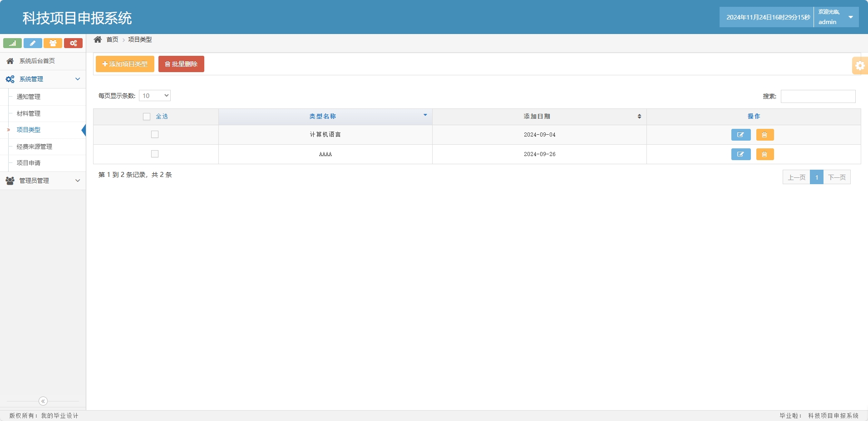
Task: Open the settings gear panel on right edge
Action: pyautogui.click(x=859, y=66)
